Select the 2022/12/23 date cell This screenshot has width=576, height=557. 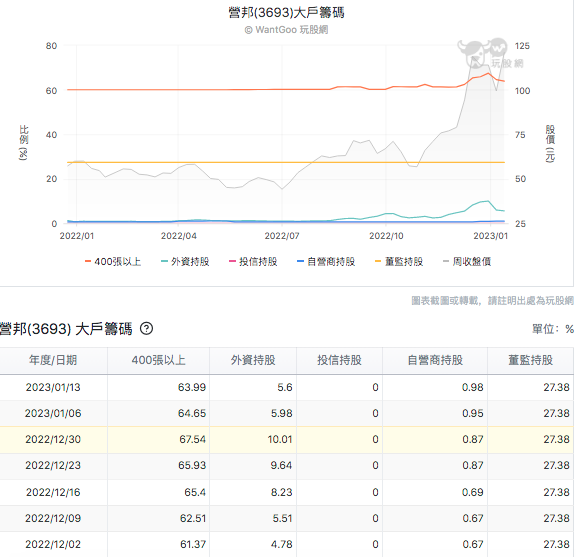53,466
